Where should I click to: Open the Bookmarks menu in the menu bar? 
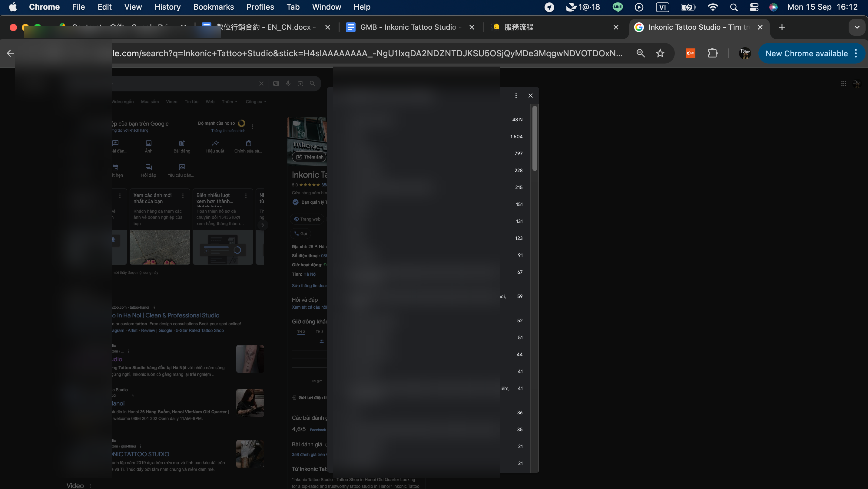(214, 7)
